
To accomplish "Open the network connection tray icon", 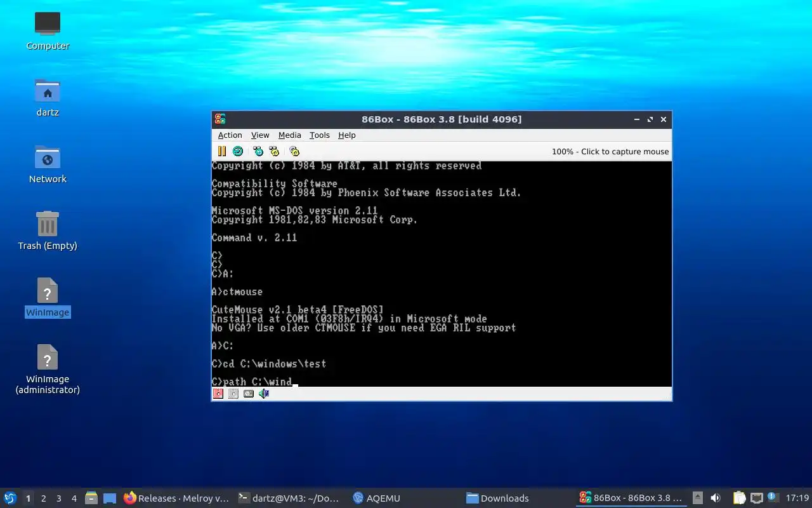I will pyautogui.click(x=757, y=498).
